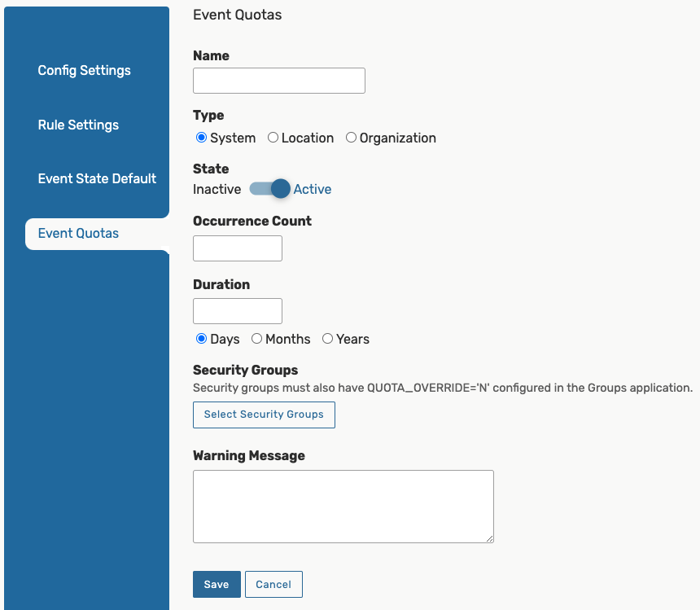Click into the Duration field
Screen dimensions: 700x610
(237, 311)
